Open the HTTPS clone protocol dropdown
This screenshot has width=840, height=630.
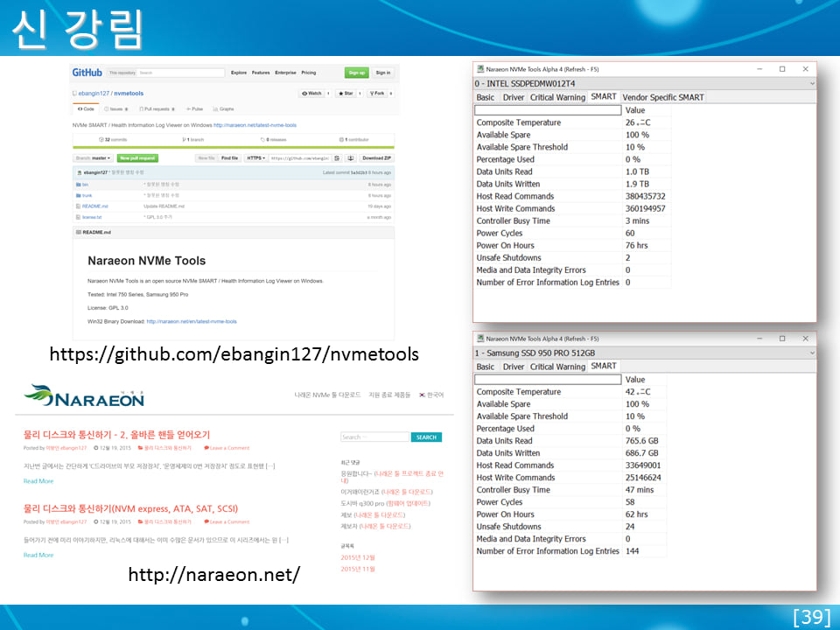point(256,158)
